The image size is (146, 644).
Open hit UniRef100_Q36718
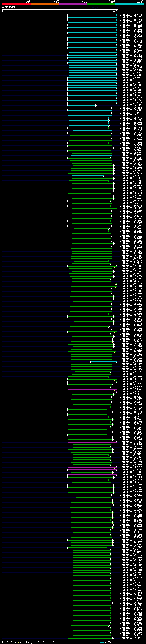131,103
